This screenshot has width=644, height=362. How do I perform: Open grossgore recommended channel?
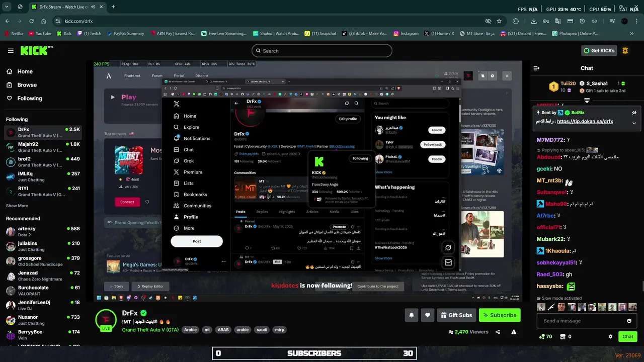click(x=43, y=261)
